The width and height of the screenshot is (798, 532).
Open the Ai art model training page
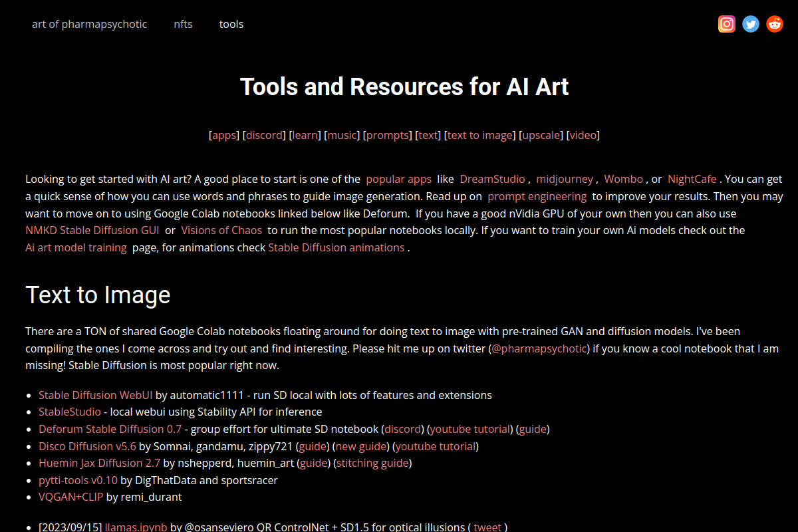tap(76, 247)
